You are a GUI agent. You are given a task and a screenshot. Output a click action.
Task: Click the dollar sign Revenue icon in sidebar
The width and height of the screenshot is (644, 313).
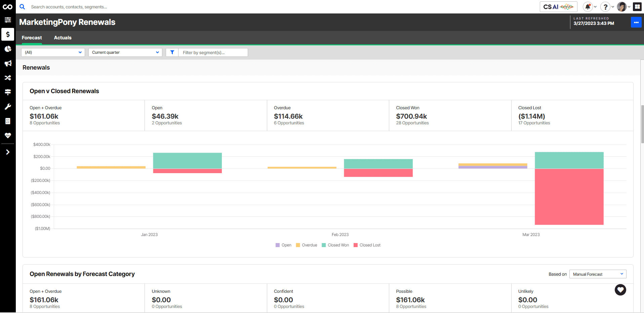[7, 34]
